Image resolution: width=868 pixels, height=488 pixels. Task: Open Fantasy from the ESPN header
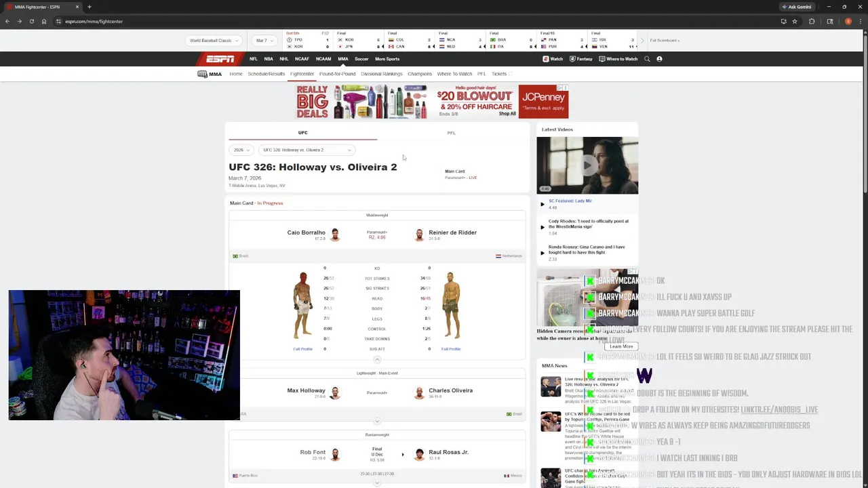coord(581,59)
